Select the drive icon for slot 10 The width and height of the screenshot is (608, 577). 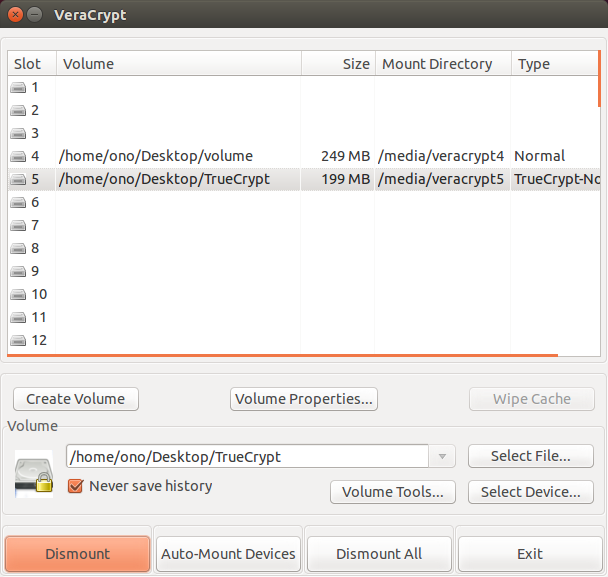click(x=18, y=294)
